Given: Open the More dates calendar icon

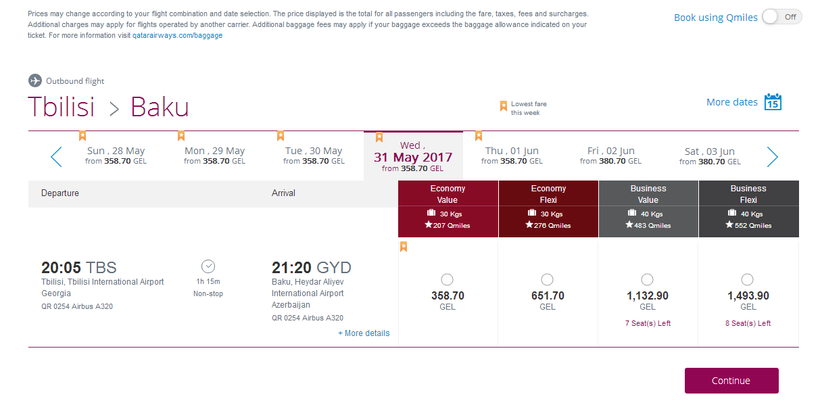Looking at the screenshot, I should (772, 102).
